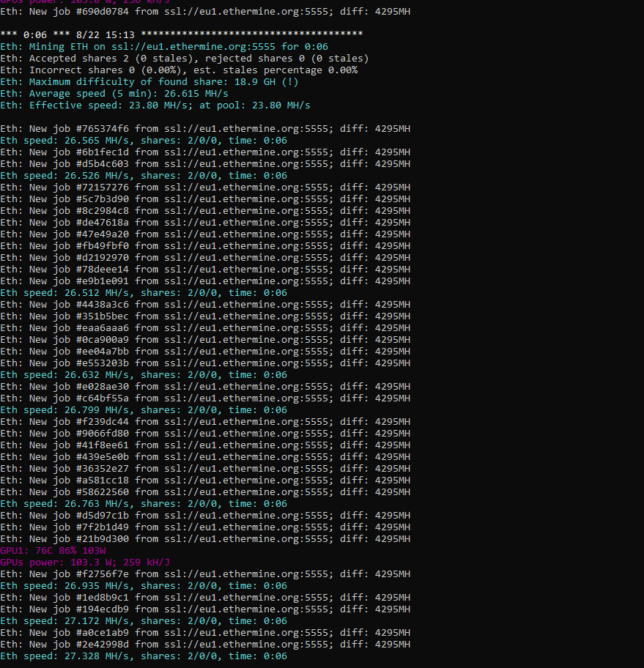644x668 pixels.
Task: Click 'Effective speed: 23.80 MH/s' line
Action: (155, 105)
